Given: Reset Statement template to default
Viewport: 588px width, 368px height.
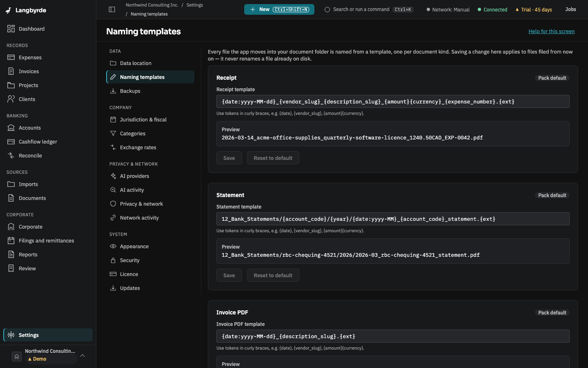Looking at the screenshot, I should pos(273,275).
